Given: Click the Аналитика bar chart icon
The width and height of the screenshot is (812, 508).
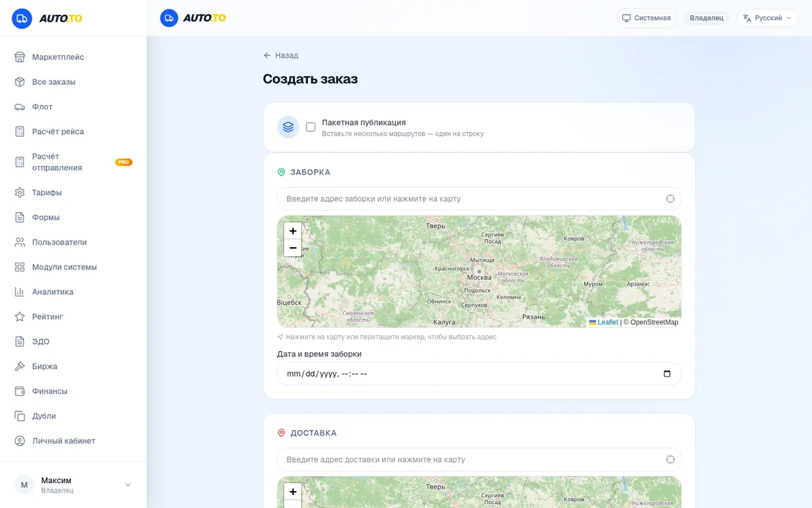Looking at the screenshot, I should click(x=20, y=292).
